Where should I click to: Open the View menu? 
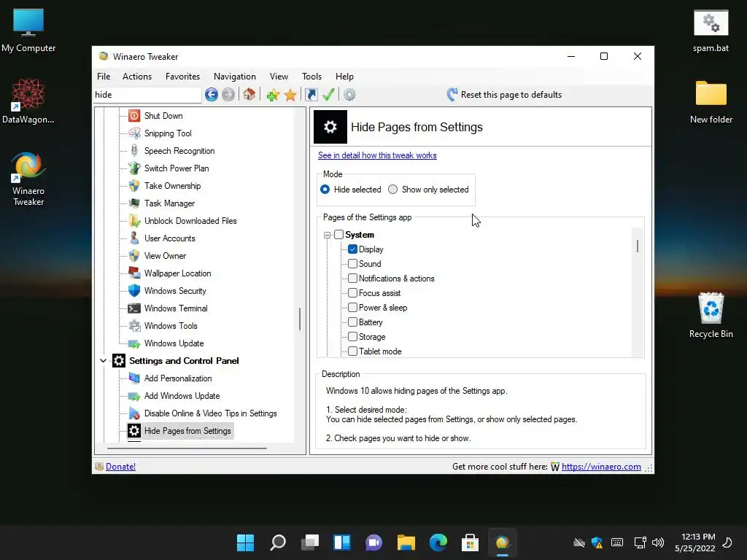pyautogui.click(x=279, y=76)
